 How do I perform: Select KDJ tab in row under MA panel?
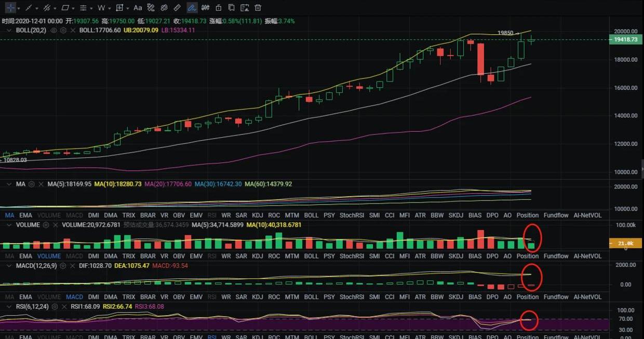pos(257,215)
